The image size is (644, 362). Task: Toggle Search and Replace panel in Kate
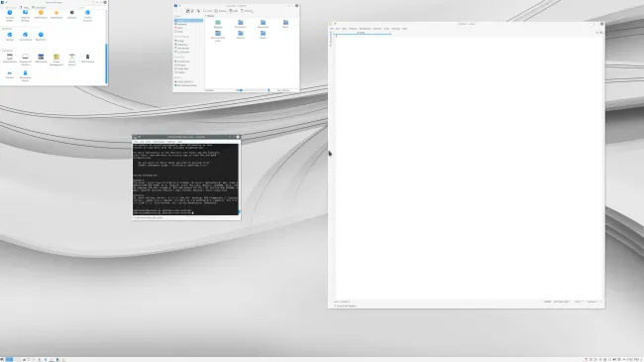pos(345,306)
